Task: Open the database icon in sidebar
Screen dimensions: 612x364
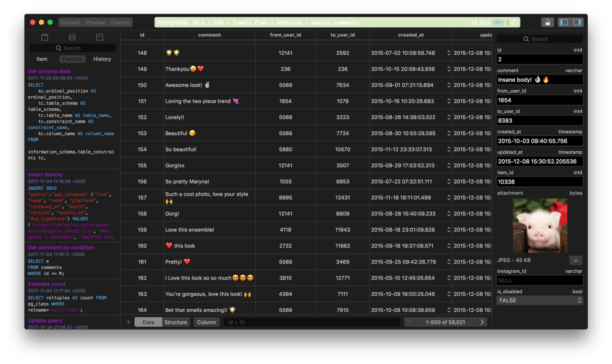Action: point(72,37)
